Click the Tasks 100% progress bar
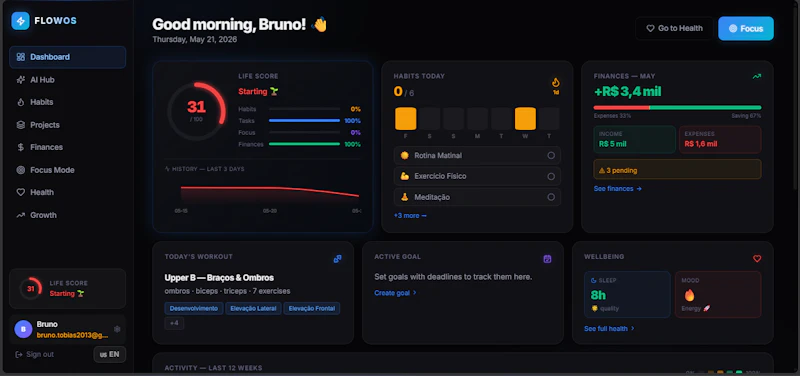Screen dimensions: 800x376 point(304,121)
